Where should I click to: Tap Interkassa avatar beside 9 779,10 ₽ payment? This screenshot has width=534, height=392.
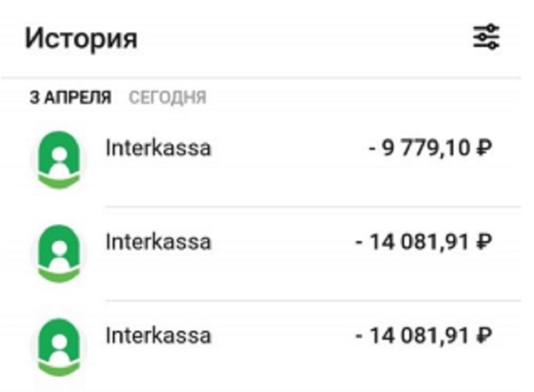(x=59, y=159)
